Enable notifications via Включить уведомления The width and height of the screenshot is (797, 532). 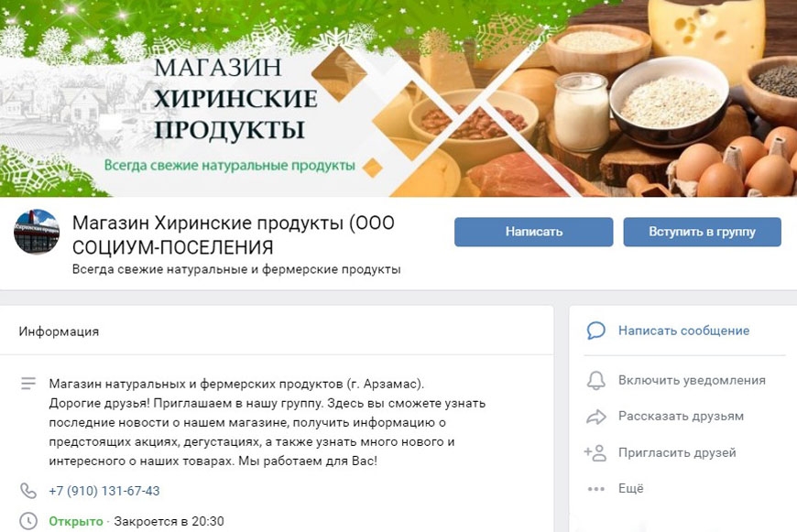tap(692, 380)
